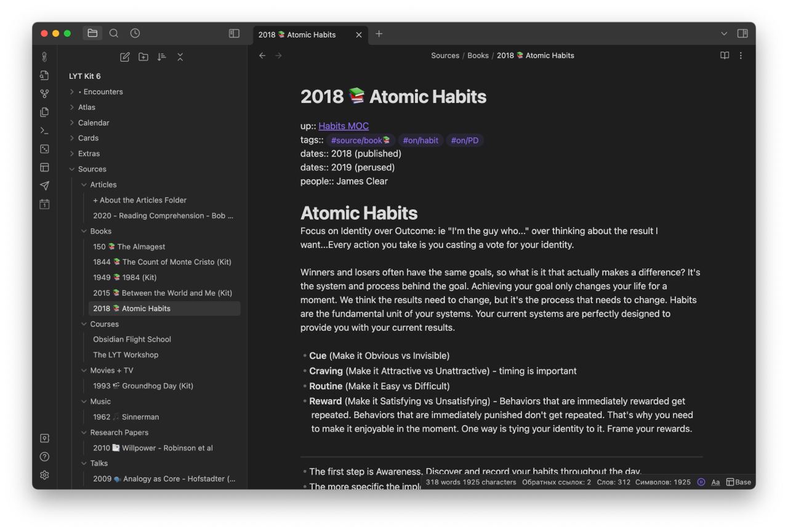Follow the Habits MOC link
Viewport: 788px width, 532px height.
click(344, 126)
